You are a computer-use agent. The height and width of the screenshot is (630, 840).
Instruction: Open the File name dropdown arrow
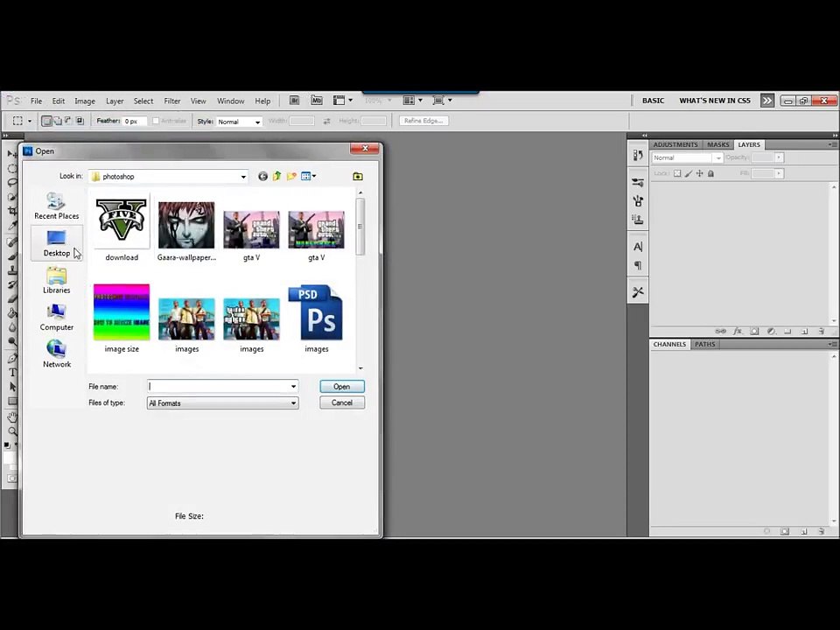[294, 386]
